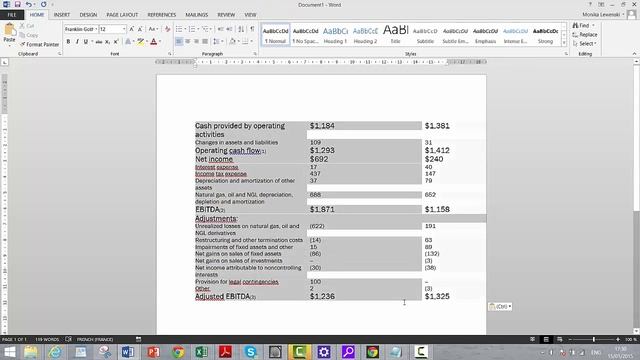The height and width of the screenshot is (360, 640).
Task: Decrease font size with Shrink Font
Action: 140,29
